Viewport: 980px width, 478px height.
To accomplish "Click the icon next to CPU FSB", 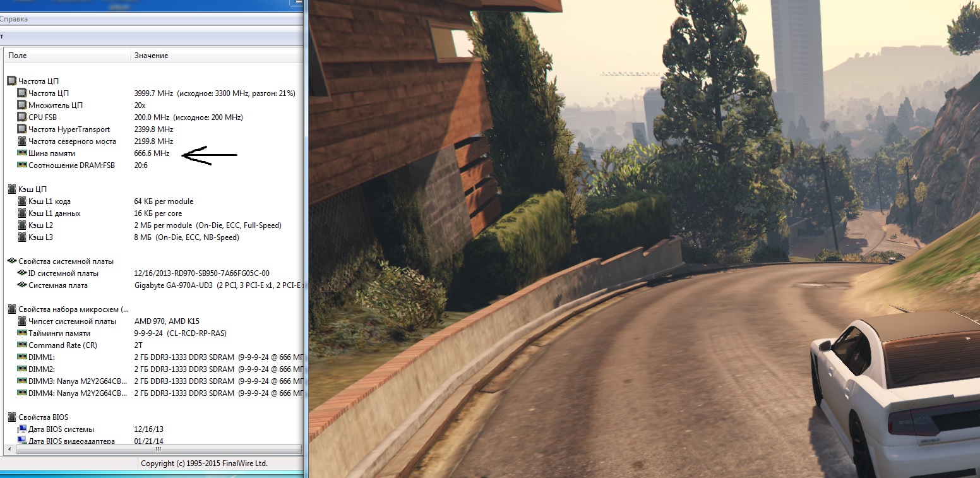I will coord(21,117).
